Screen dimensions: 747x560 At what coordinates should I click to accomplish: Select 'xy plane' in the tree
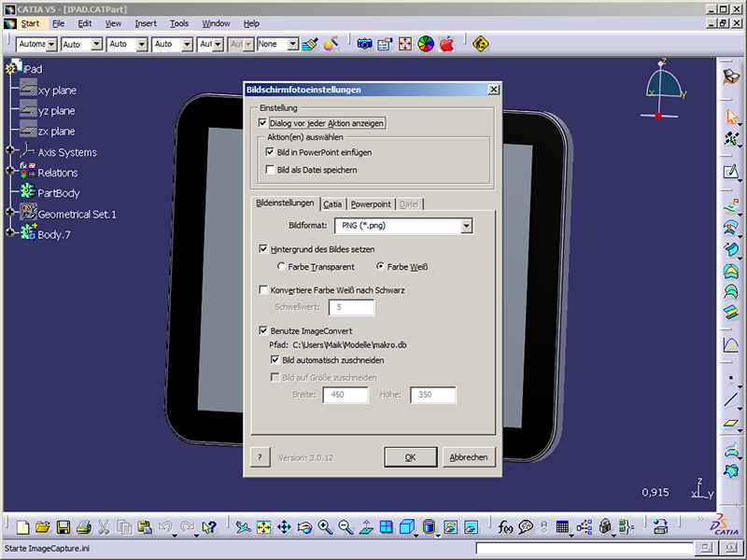click(x=57, y=91)
